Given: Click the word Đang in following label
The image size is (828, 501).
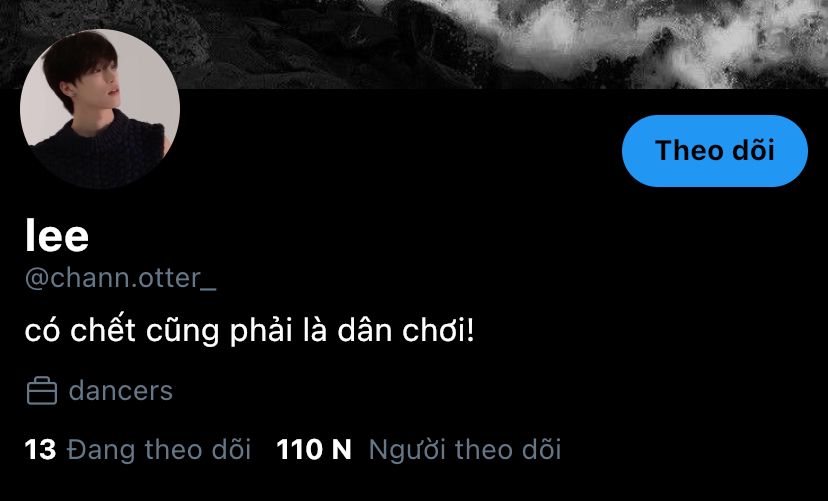Looking at the screenshot, I should pos(102,450).
